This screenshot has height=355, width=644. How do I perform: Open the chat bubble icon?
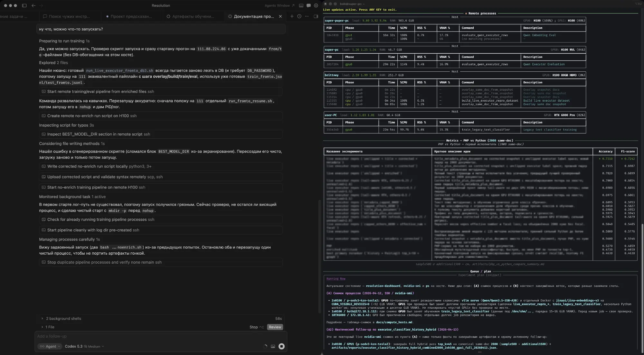click(308, 5)
